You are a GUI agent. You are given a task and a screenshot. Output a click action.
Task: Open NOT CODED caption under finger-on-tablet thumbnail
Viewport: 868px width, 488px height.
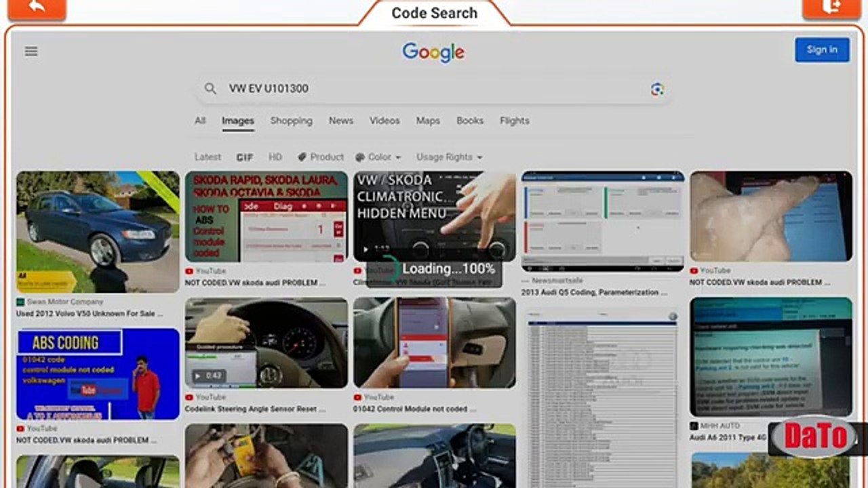coord(759,283)
